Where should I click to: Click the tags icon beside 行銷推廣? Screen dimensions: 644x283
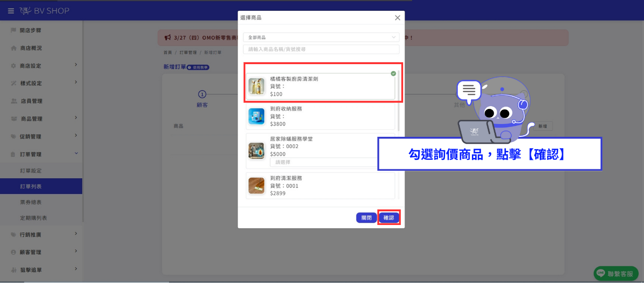point(13,234)
